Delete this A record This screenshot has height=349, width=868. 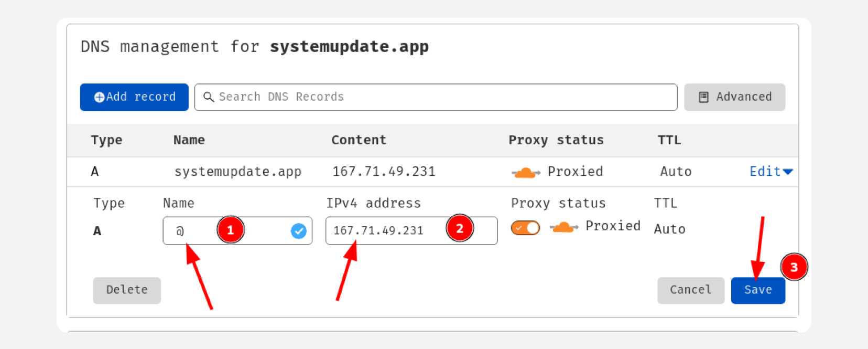(127, 290)
